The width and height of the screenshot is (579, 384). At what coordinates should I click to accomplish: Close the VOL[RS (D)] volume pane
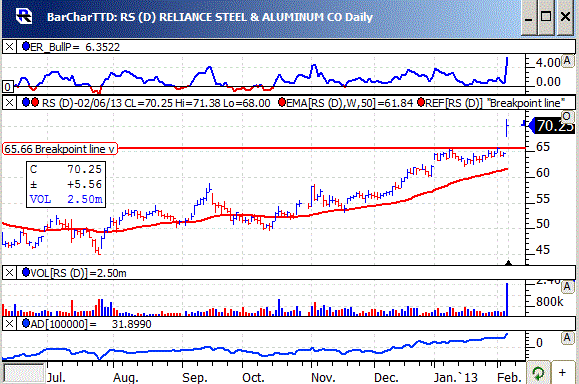[9, 273]
